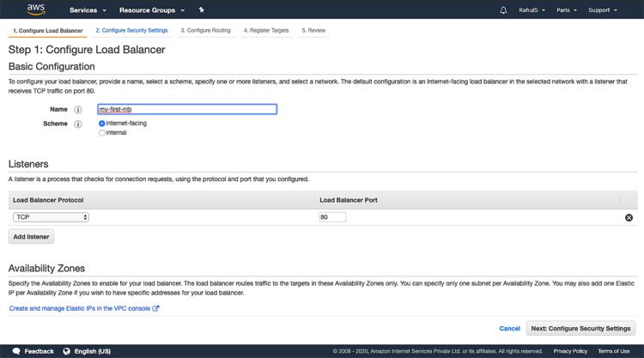The height and width of the screenshot is (358, 644).
Task: Expand the Services menu
Action: (88, 10)
